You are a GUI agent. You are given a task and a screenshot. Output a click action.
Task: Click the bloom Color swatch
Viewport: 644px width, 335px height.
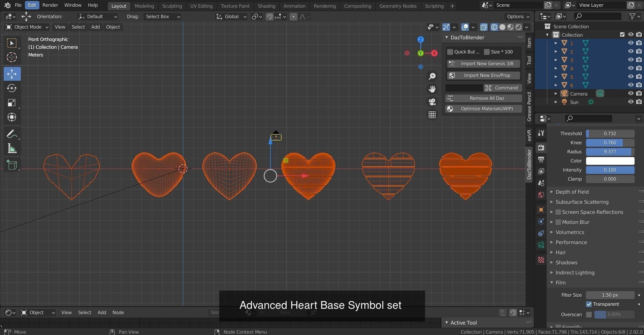610,161
